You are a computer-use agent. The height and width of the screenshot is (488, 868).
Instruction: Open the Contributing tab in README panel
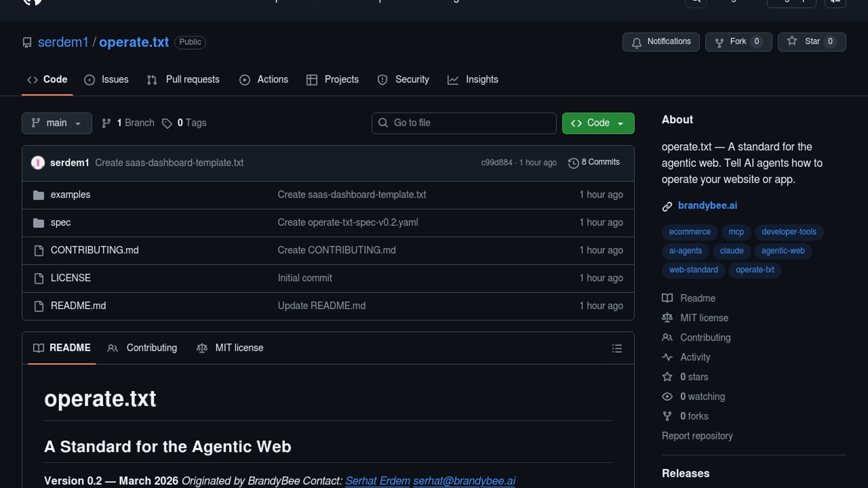pos(142,348)
